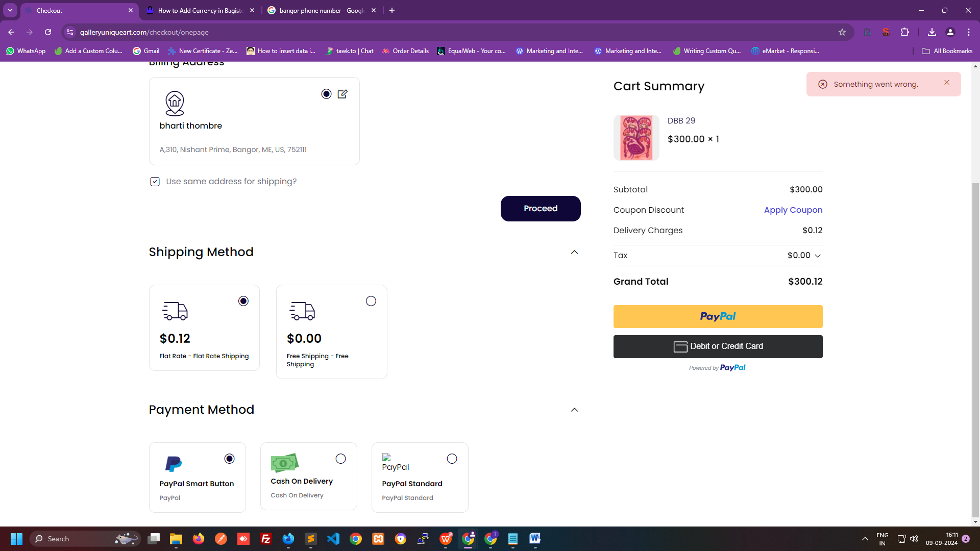
Task: Select the Free Shipping radio
Action: (371, 301)
